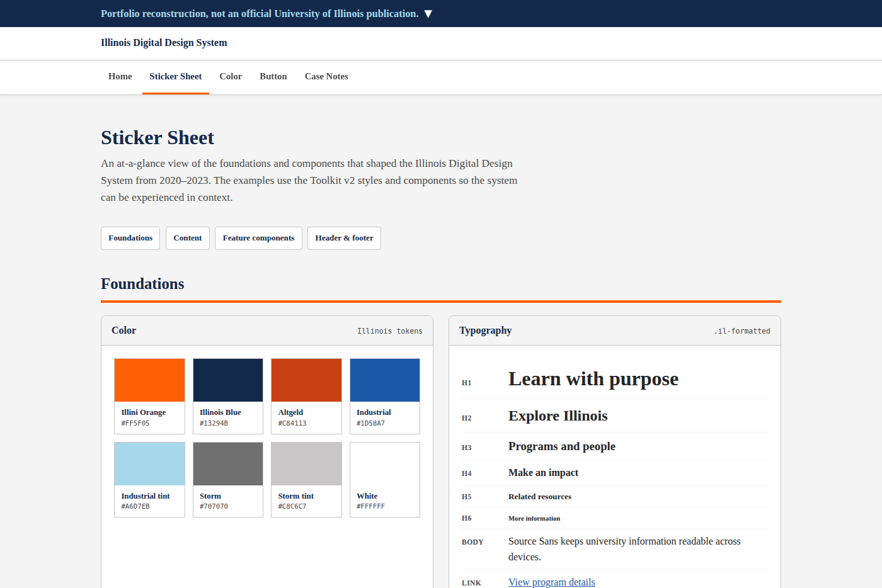
Task: Click the Typography panel title
Action: coord(486,331)
